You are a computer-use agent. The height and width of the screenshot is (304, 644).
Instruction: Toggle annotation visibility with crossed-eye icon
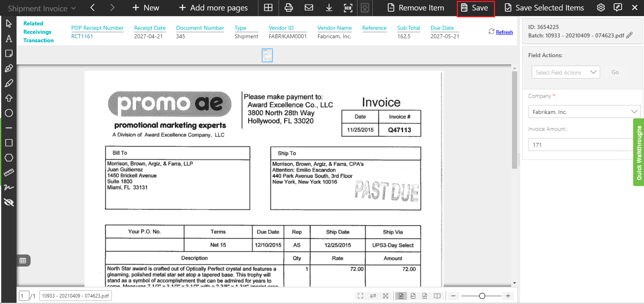(8, 202)
